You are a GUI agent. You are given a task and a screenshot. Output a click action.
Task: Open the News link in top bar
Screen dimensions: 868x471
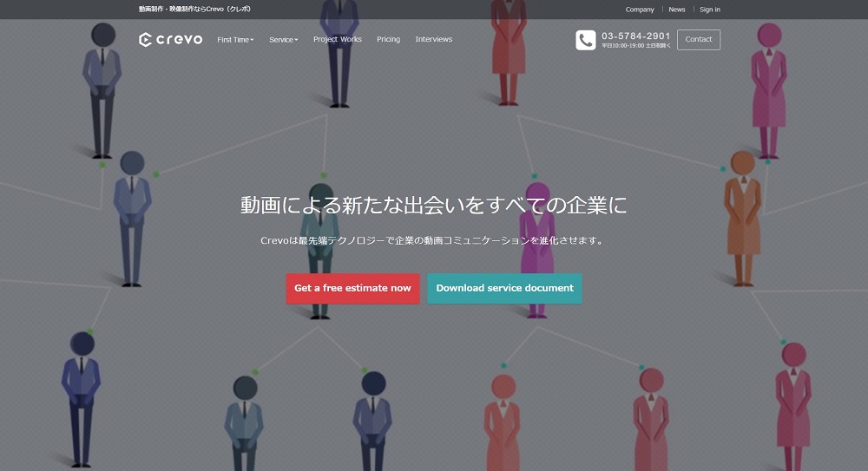coord(676,10)
